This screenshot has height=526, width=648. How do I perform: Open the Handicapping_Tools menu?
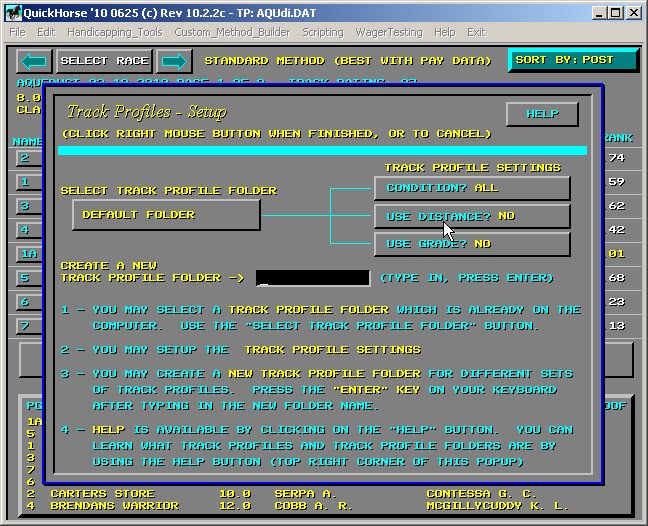point(114,32)
